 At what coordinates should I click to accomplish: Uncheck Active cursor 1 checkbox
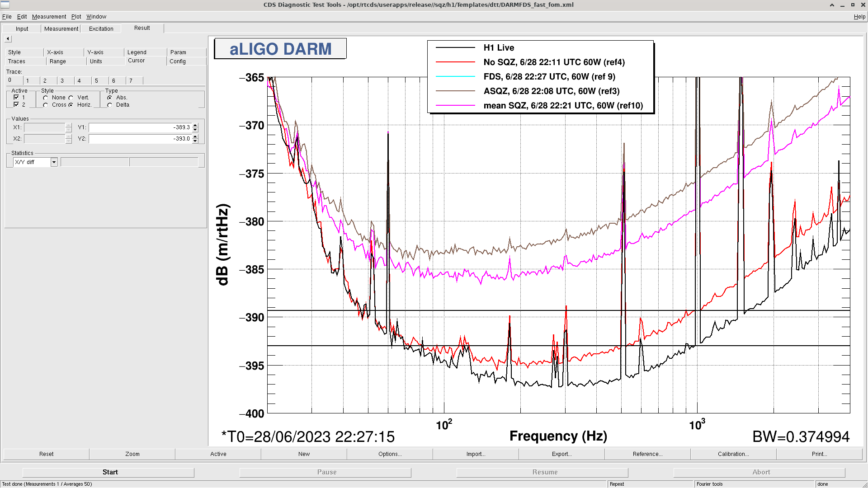click(x=16, y=97)
